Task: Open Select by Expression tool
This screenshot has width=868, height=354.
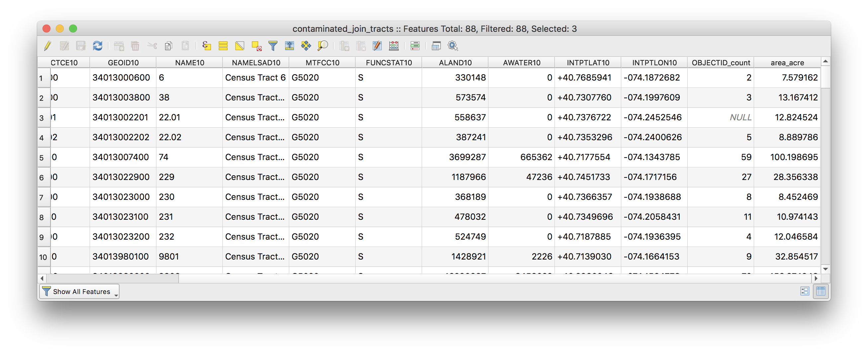Action: click(x=207, y=46)
